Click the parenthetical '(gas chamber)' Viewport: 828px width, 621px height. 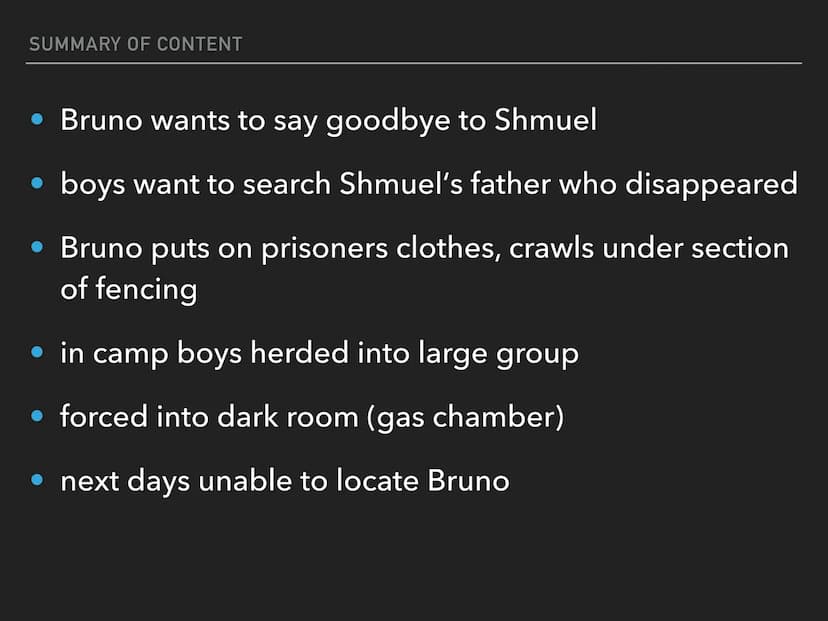tap(465, 417)
